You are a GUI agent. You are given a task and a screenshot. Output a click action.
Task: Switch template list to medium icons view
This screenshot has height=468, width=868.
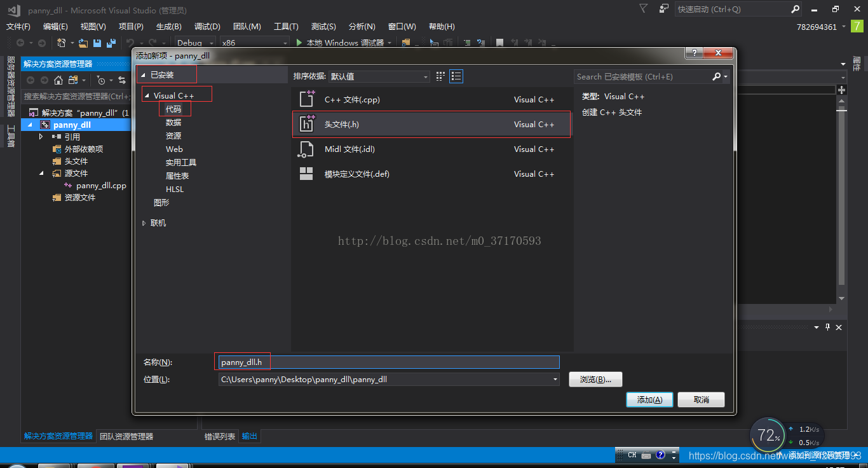456,76
